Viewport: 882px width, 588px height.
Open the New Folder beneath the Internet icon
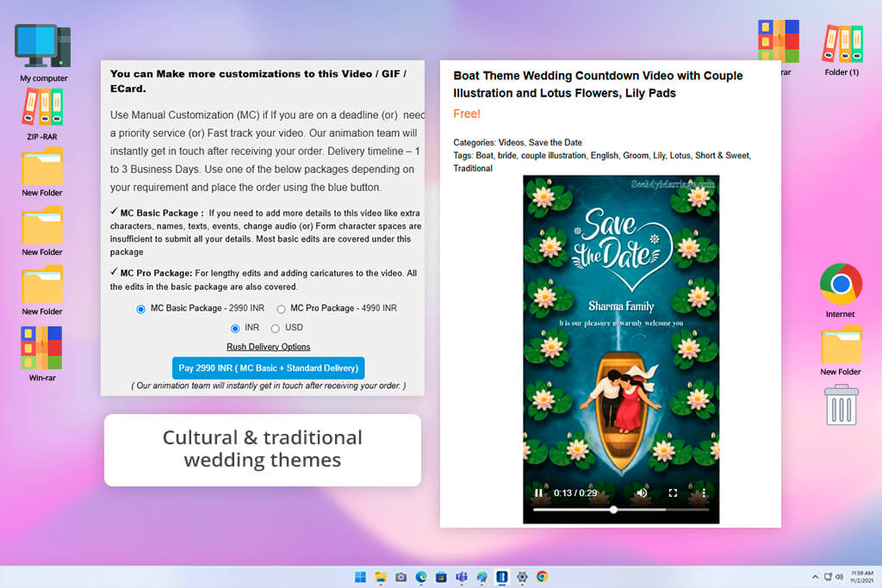(x=841, y=350)
